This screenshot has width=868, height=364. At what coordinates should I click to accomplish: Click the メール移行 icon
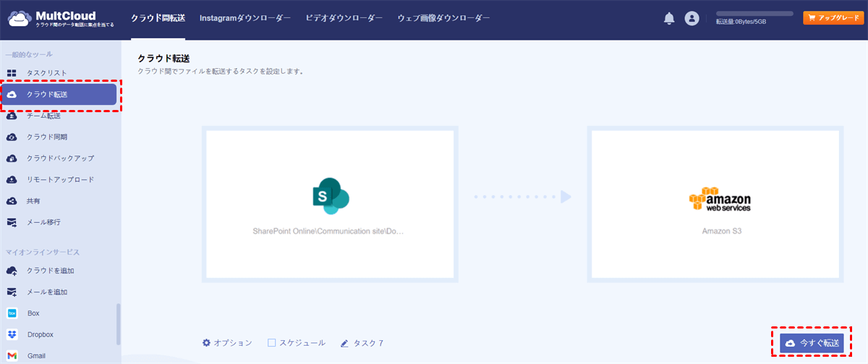pos(12,222)
